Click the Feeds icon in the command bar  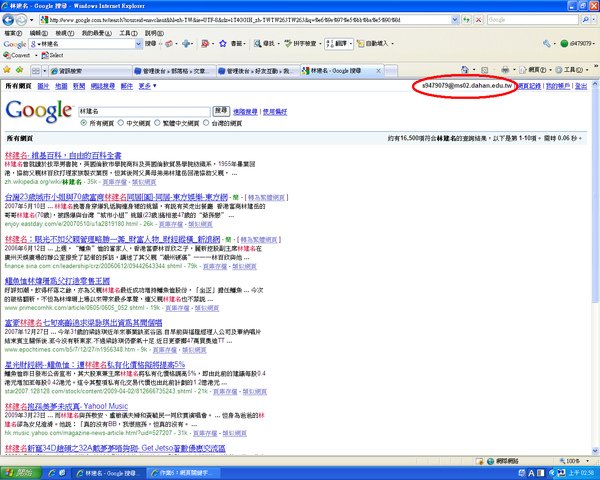click(x=484, y=70)
